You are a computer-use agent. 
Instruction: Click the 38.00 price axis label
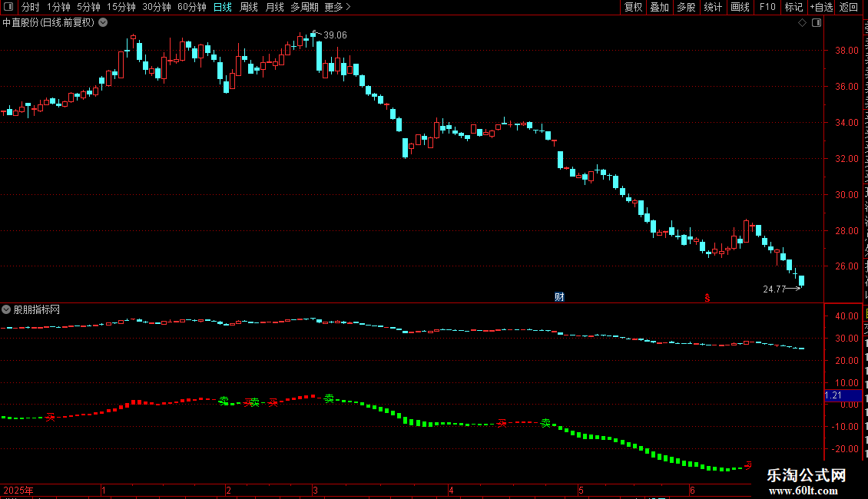[847, 51]
